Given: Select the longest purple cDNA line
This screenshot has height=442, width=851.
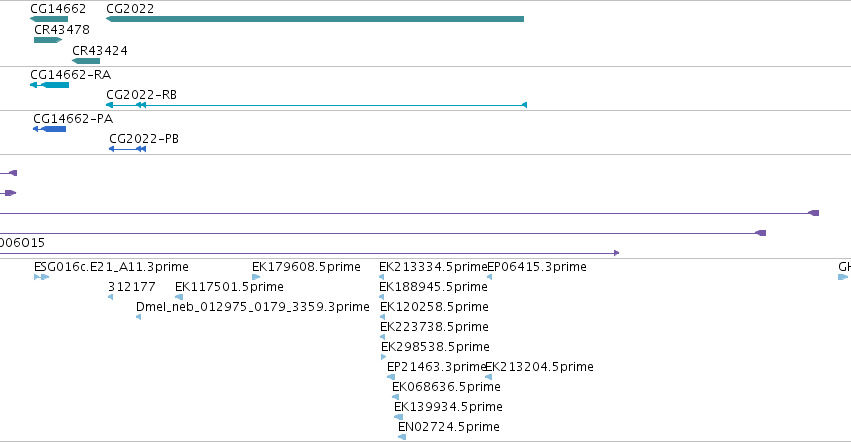Looking at the screenshot, I should [x=409, y=213].
